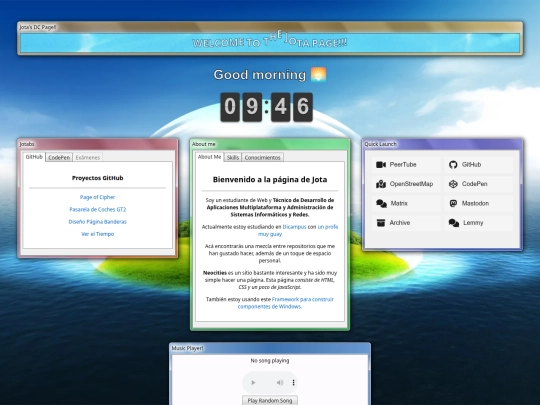
Task: Play the audio in Music Player
Action: 253,383
